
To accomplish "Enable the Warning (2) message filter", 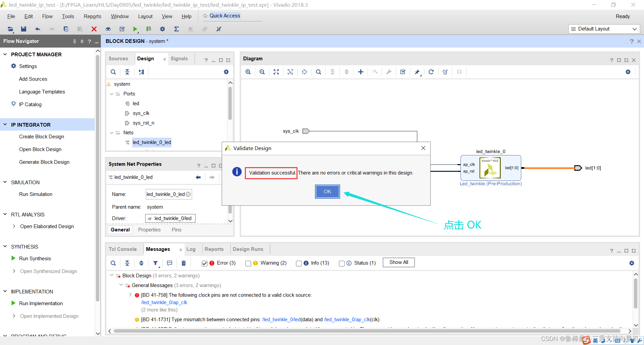I will (x=248, y=264).
